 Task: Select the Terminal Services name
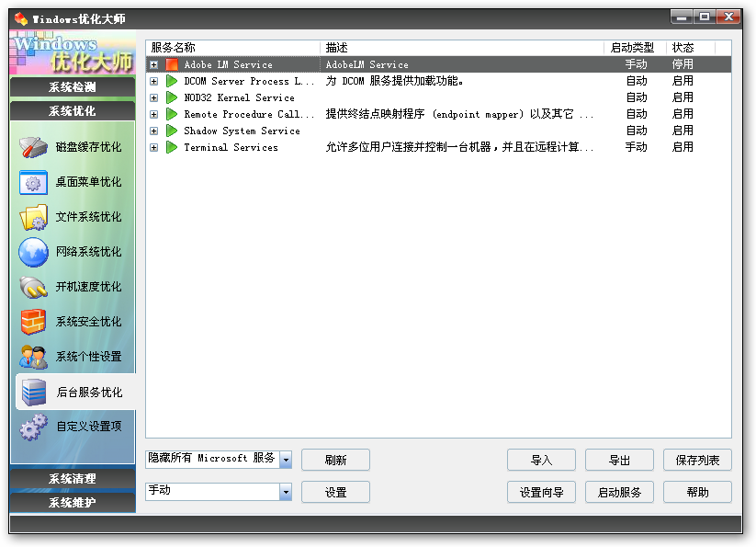pyautogui.click(x=231, y=147)
